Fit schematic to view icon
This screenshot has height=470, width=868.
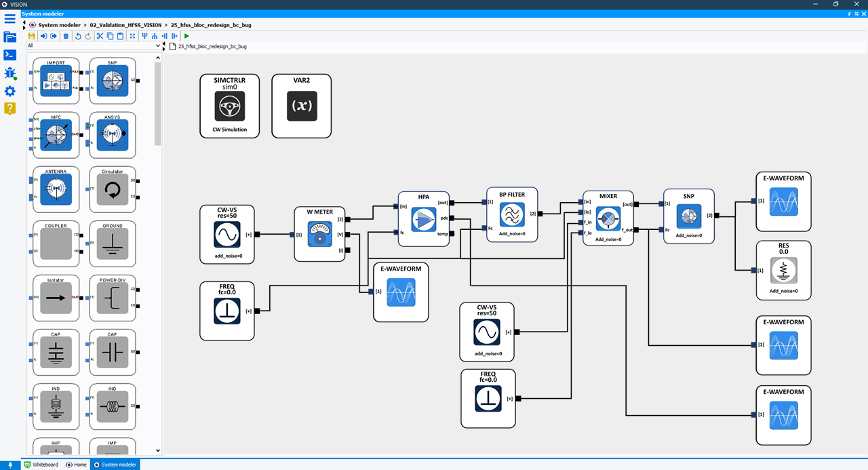pyautogui.click(x=132, y=36)
